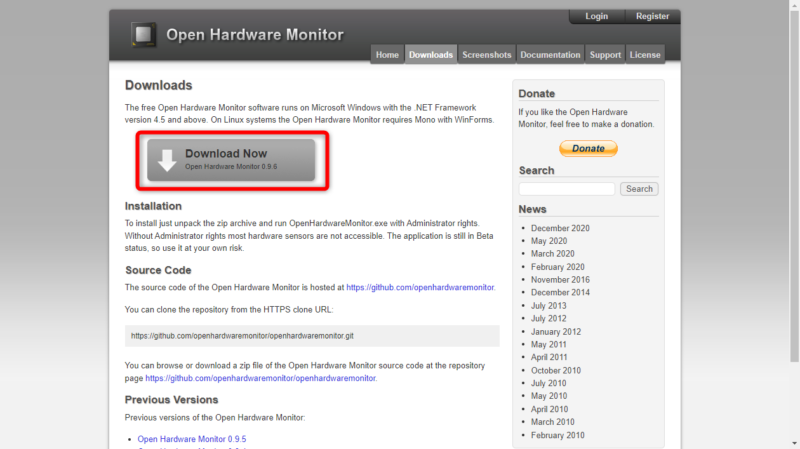Viewport: 800px width, 449px height.
Task: Click the Register link
Action: 652,16
